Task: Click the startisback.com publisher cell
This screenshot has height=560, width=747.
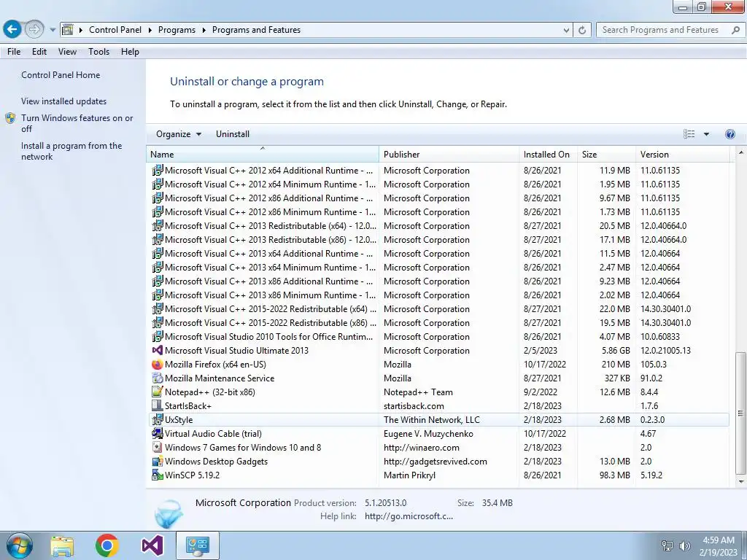Action: 414,406
